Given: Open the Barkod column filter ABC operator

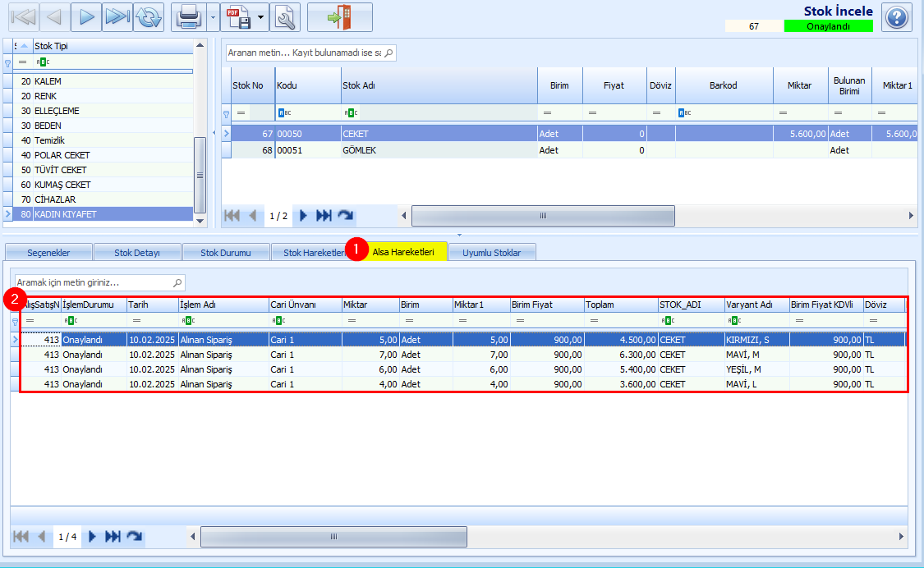Looking at the screenshot, I should (x=685, y=112).
